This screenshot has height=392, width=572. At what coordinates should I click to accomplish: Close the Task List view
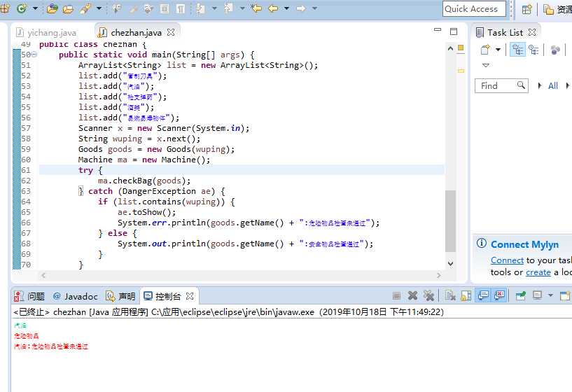[x=532, y=32]
